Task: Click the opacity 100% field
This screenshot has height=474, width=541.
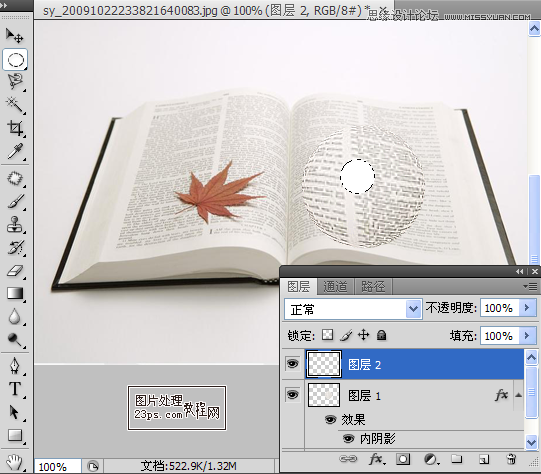Action: point(499,308)
